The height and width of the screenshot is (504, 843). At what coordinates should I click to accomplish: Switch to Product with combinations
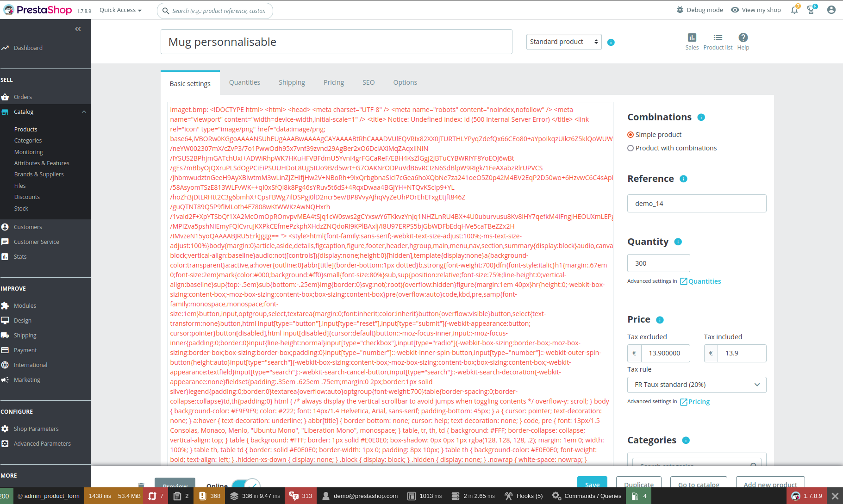click(x=631, y=148)
